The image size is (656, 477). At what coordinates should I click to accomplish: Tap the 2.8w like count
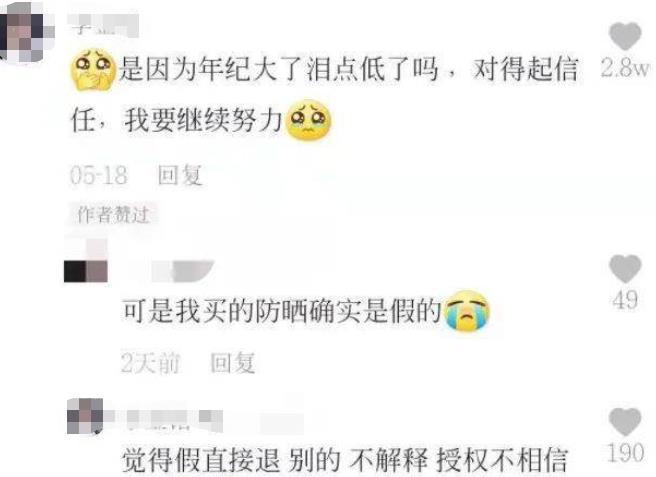[625, 67]
